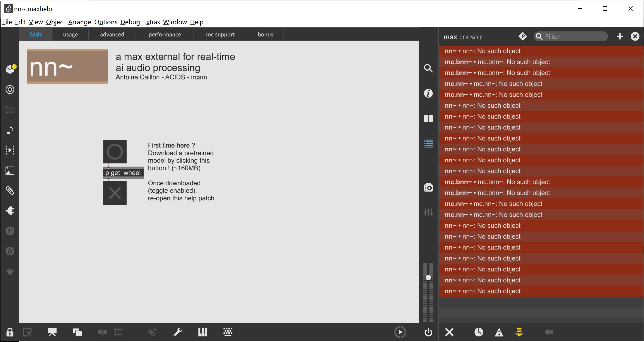The width and height of the screenshot is (644, 342).
Task: Click the download bang button object
Action: [x=115, y=151]
